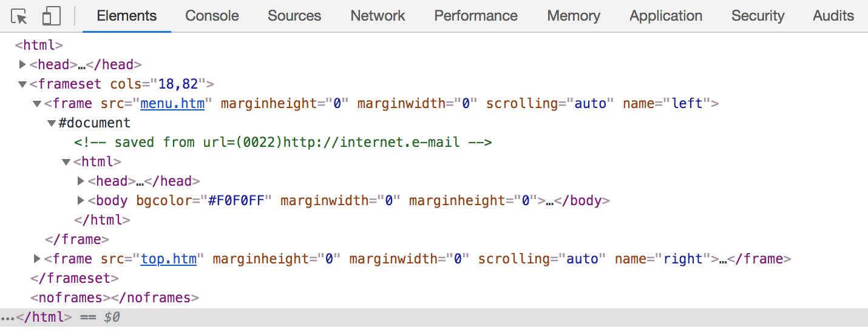Open the top.htm source link
The height and width of the screenshot is (329, 868).
click(x=169, y=259)
